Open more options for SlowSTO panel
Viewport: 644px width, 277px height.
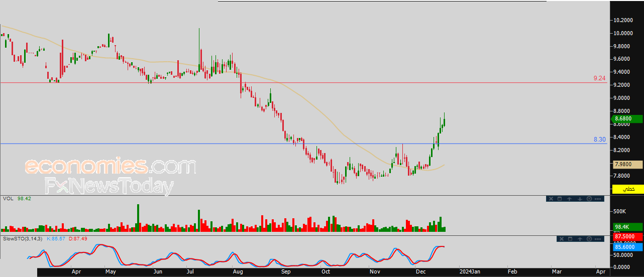coord(598,239)
